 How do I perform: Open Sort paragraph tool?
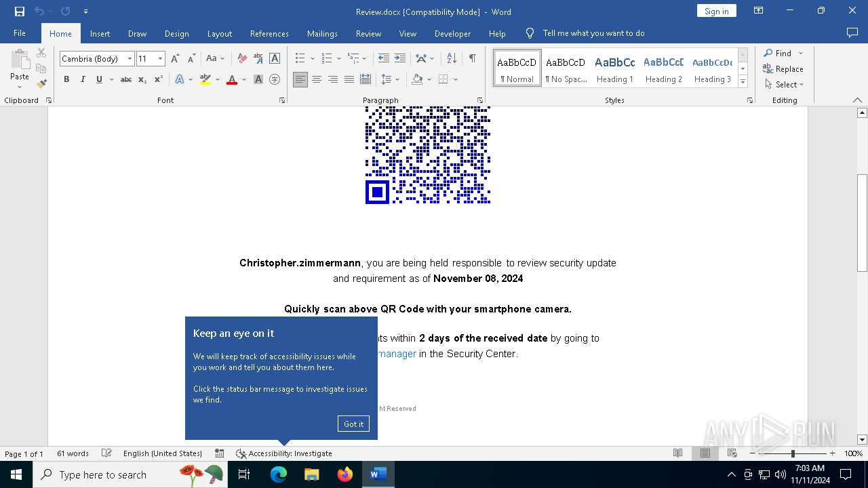[451, 59]
